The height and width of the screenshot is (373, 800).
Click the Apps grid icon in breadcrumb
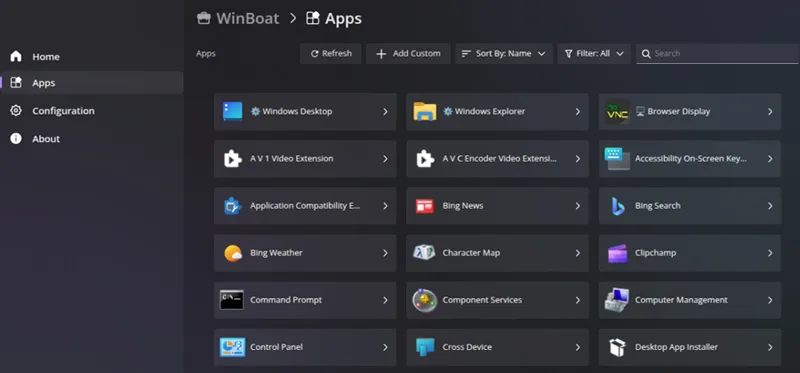313,18
